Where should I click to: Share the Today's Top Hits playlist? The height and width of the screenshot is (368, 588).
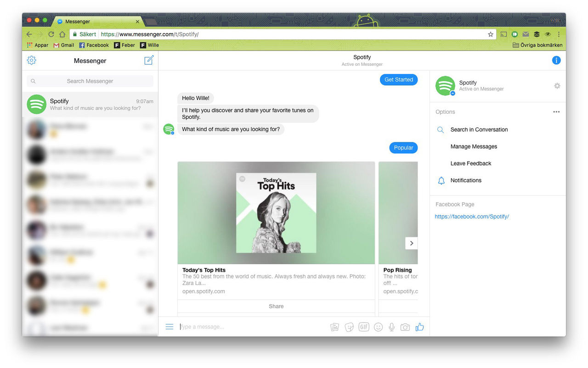click(276, 307)
